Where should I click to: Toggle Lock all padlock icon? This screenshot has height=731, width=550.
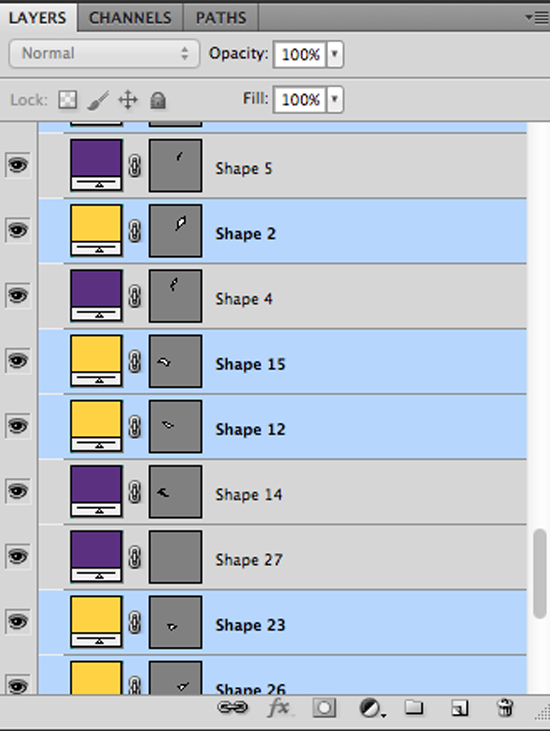[x=158, y=100]
